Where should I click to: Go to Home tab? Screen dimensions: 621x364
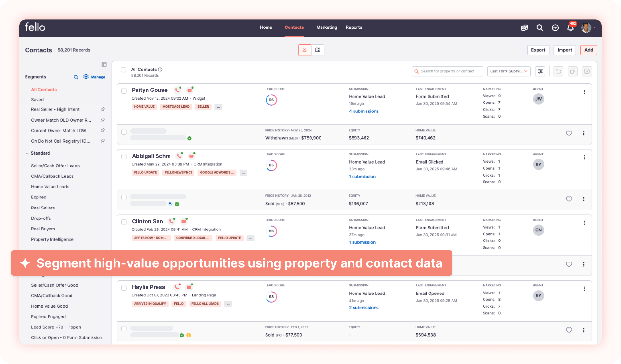(266, 27)
